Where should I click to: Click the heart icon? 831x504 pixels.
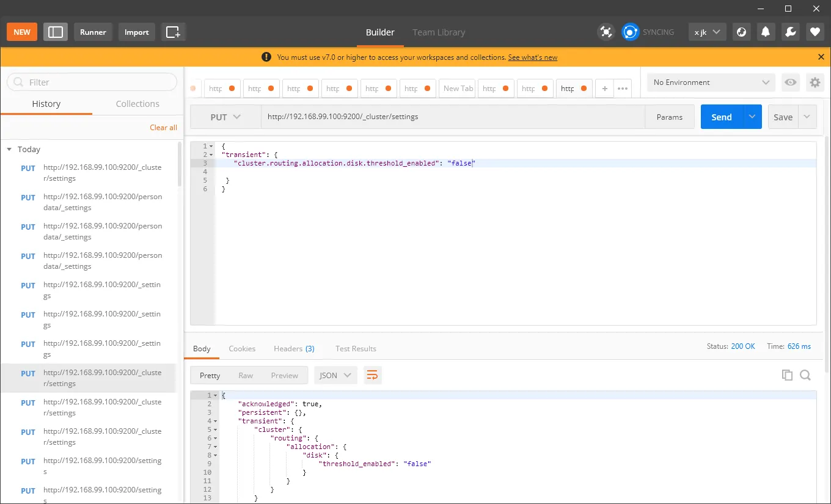pos(815,32)
